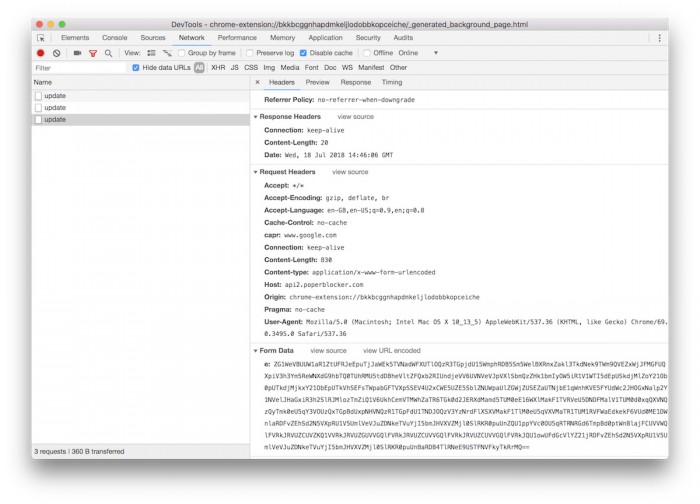700x504 pixels.
Task: Go to the Memory tab
Action: (x=283, y=38)
